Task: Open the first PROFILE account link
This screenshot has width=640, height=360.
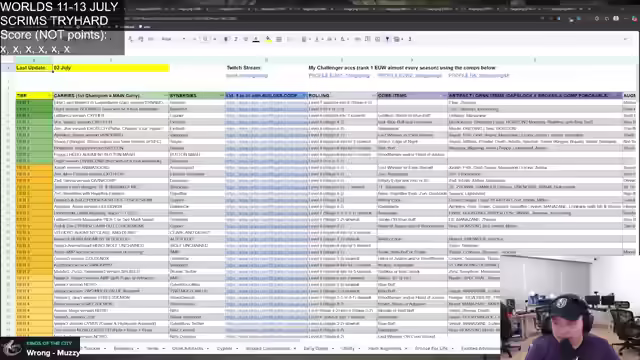Action: pos(339,76)
